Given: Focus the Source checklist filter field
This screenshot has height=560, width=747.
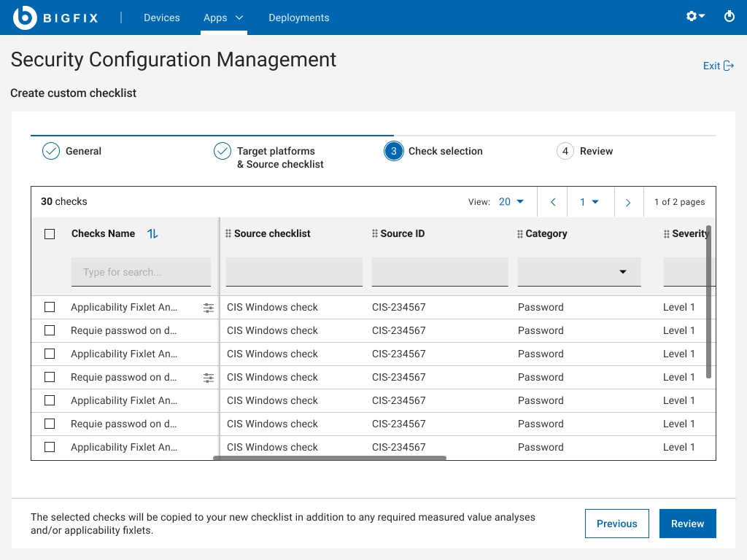Looking at the screenshot, I should 294,272.
